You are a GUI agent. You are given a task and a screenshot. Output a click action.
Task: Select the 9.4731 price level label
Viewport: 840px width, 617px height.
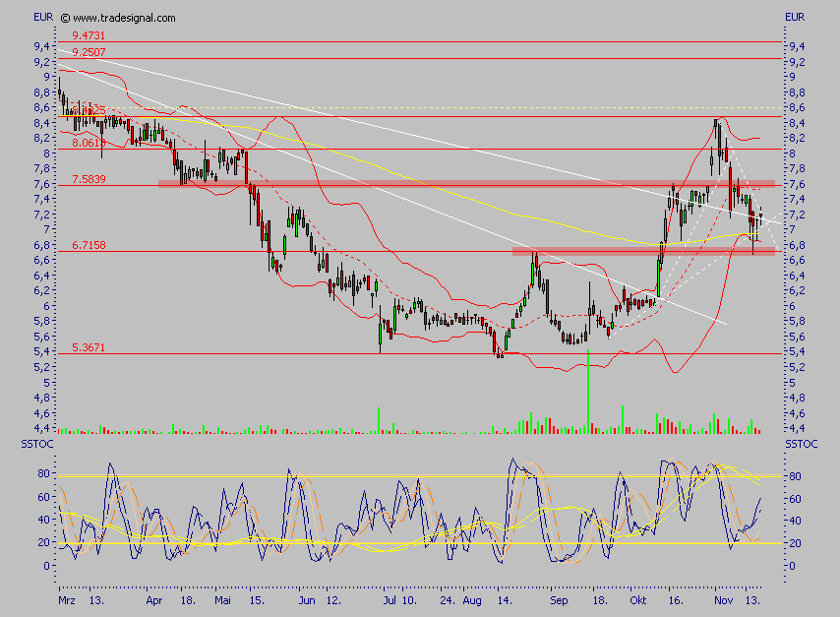tap(89, 35)
